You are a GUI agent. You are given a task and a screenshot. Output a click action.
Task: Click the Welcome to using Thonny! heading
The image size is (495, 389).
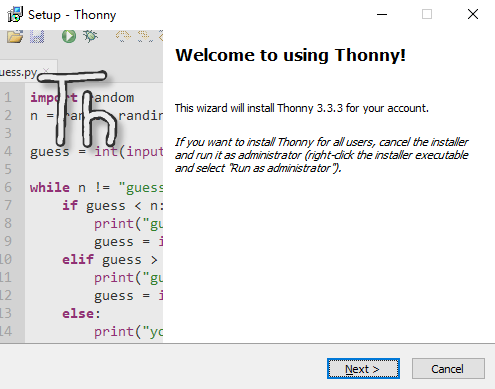[290, 55]
